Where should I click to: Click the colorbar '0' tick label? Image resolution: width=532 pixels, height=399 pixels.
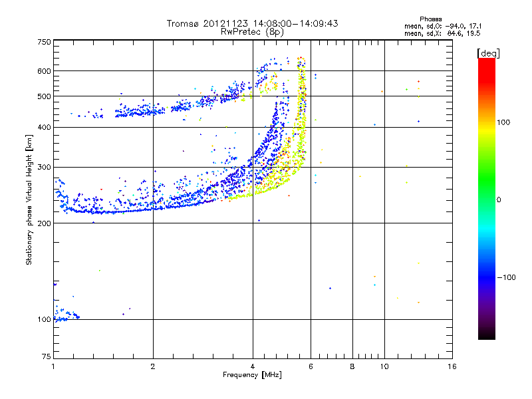coord(499,200)
